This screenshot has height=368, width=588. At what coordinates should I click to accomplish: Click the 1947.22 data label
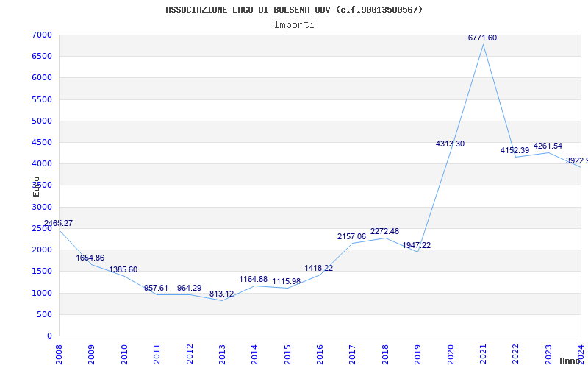click(x=416, y=245)
